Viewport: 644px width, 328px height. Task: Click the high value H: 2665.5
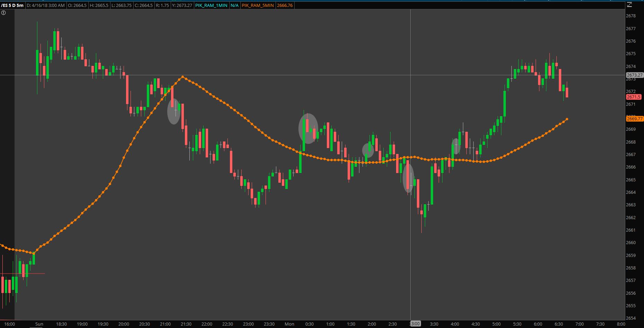coord(99,6)
